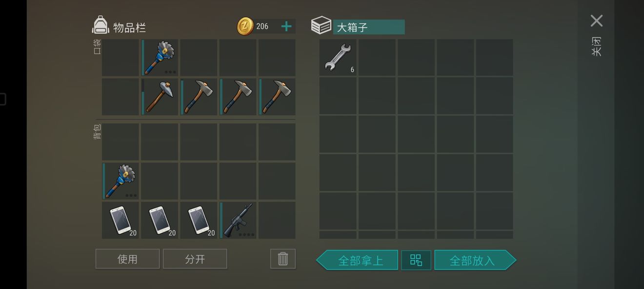The width and height of the screenshot is (644, 289).
Task: Select the first hammer in the pocket row
Action: pyautogui.click(x=160, y=97)
